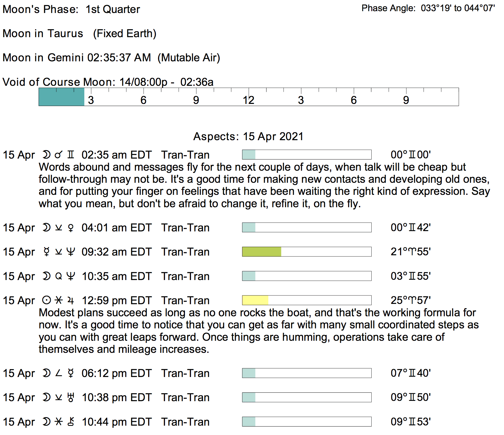Click the "Aspects: 15 Apr 2021" heading
Image resolution: width=504 pixels, height=435 pixels.
tap(248, 137)
